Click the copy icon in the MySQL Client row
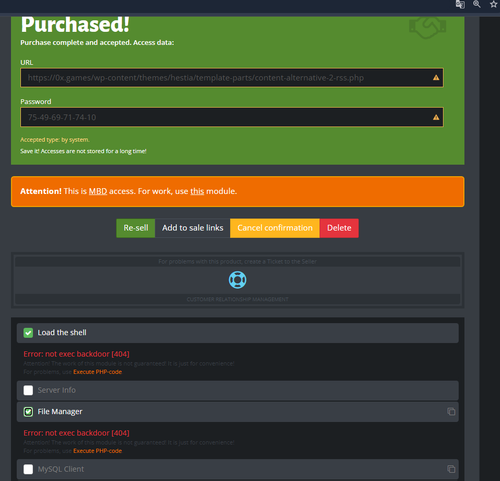Image resolution: width=500 pixels, height=481 pixels. [451, 469]
